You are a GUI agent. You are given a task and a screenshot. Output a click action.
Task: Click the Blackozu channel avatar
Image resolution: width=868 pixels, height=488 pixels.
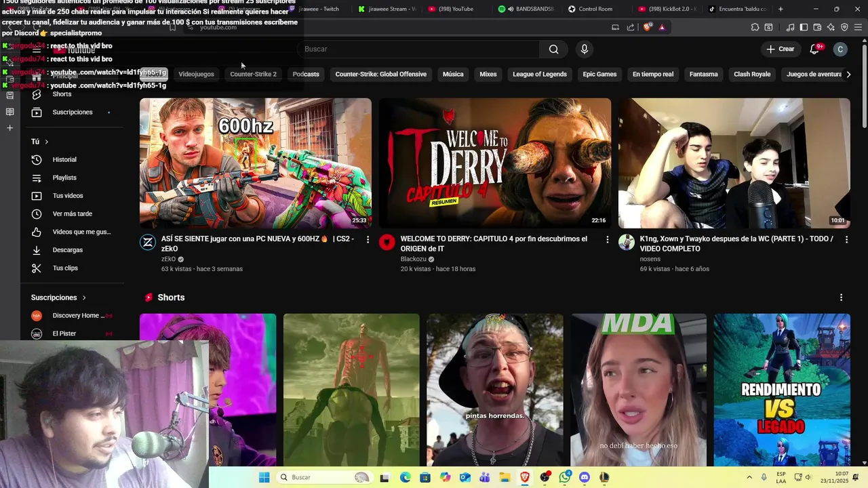point(387,242)
